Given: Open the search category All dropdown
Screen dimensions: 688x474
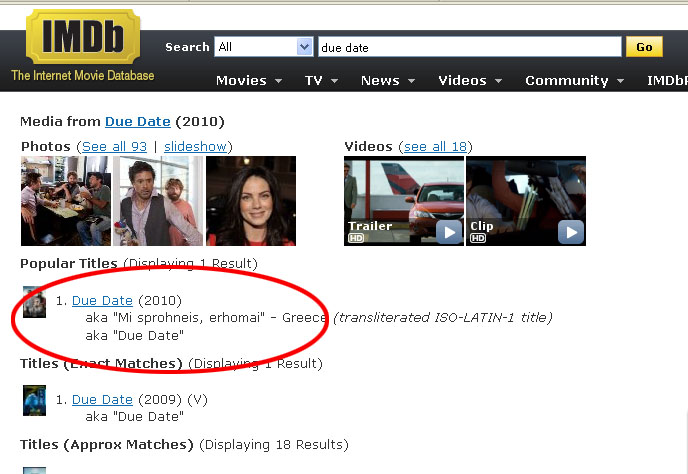Looking at the screenshot, I should [x=264, y=47].
